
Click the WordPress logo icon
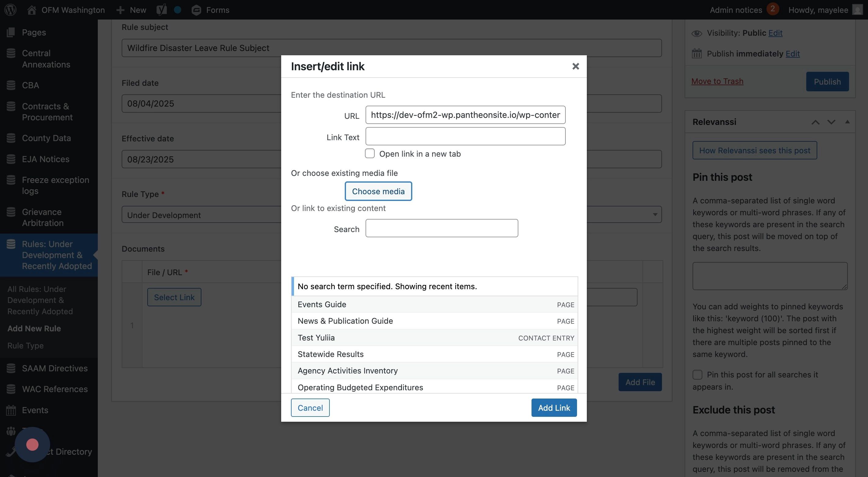10,10
